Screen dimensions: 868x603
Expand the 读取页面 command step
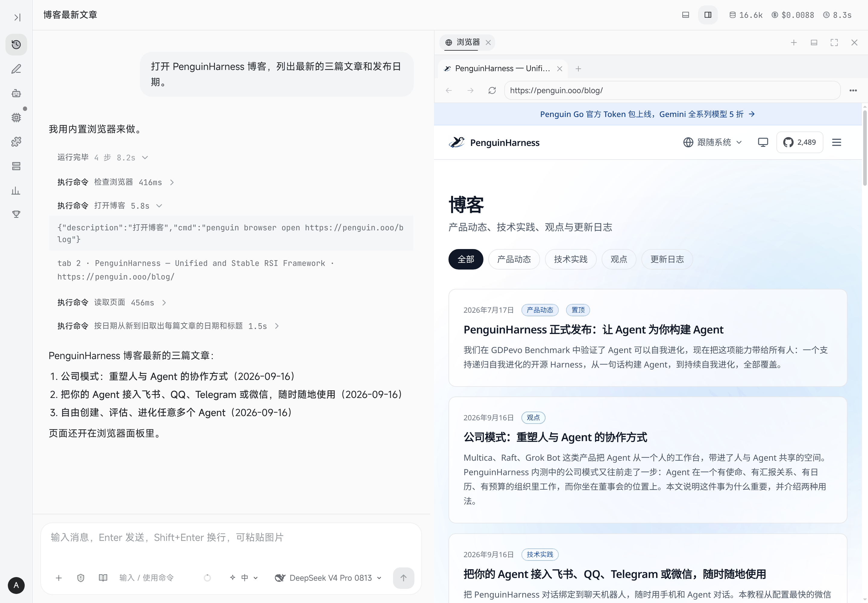coord(112,303)
